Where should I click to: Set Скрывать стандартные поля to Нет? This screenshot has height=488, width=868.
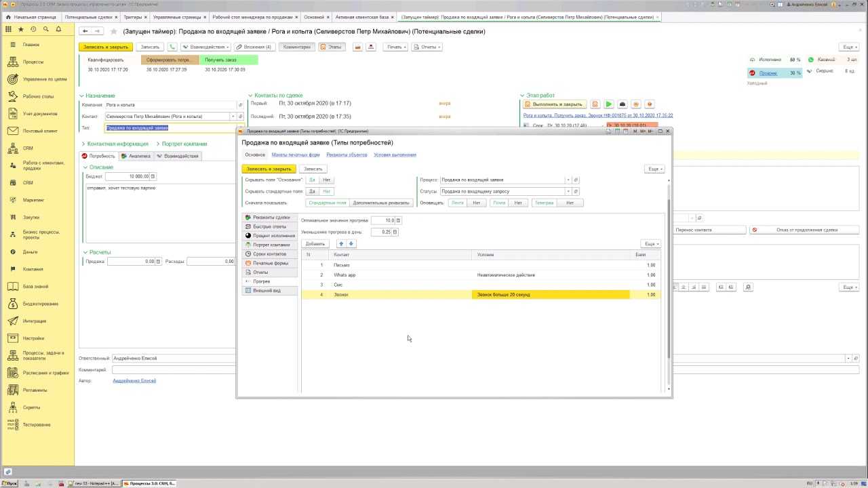pos(326,191)
